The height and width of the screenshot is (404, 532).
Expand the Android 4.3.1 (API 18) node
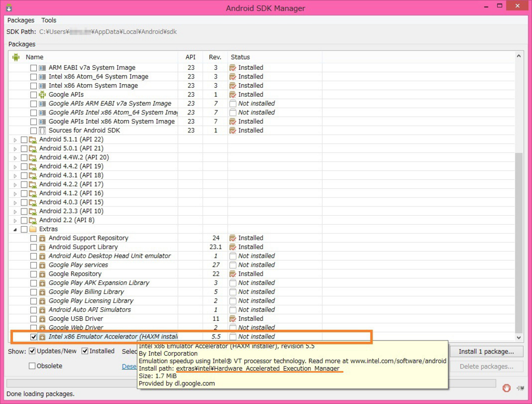(15, 176)
